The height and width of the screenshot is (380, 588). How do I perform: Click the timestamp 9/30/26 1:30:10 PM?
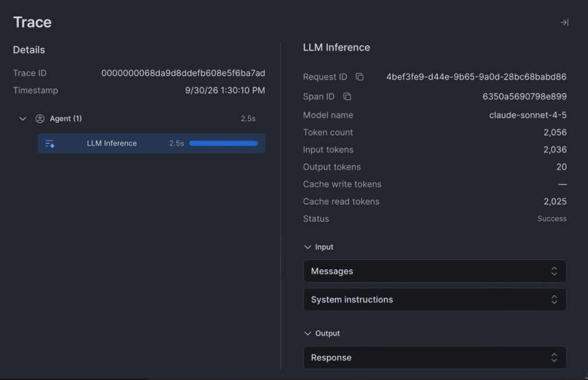pyautogui.click(x=225, y=90)
